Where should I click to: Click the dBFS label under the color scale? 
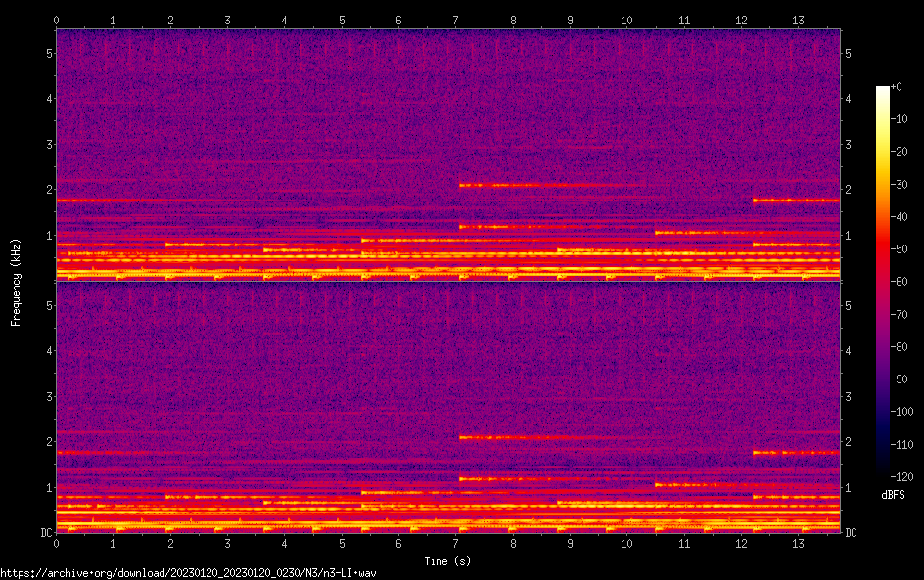[892, 496]
